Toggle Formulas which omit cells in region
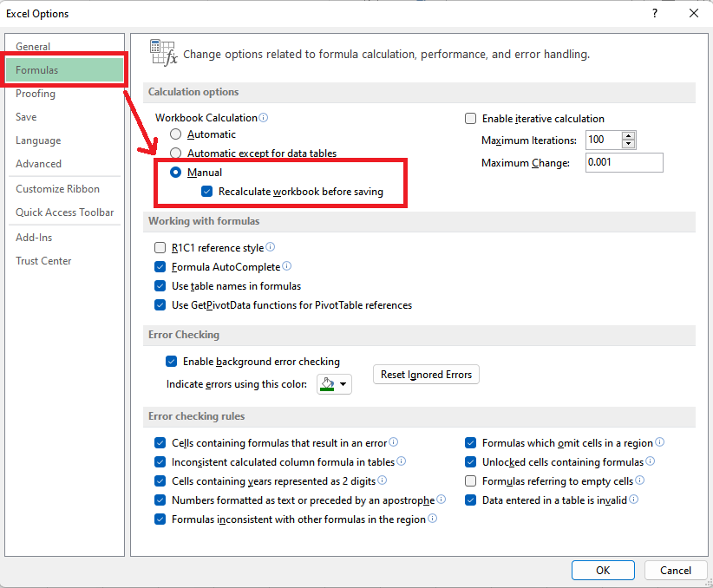 pos(471,443)
